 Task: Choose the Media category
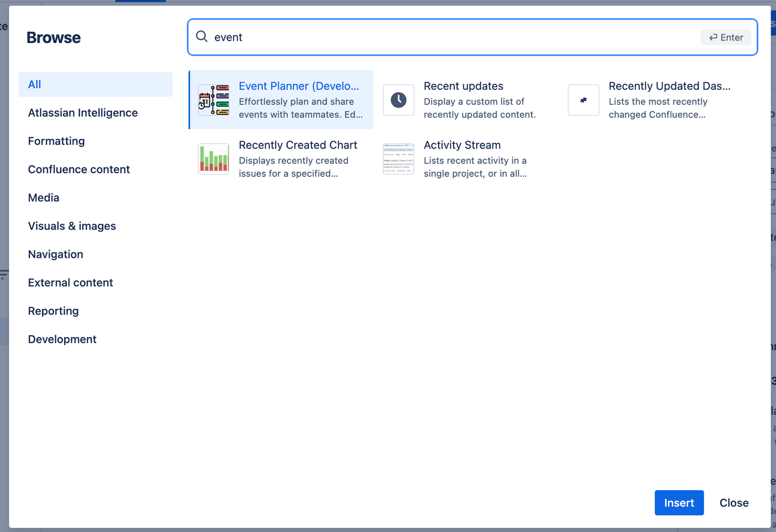point(44,197)
